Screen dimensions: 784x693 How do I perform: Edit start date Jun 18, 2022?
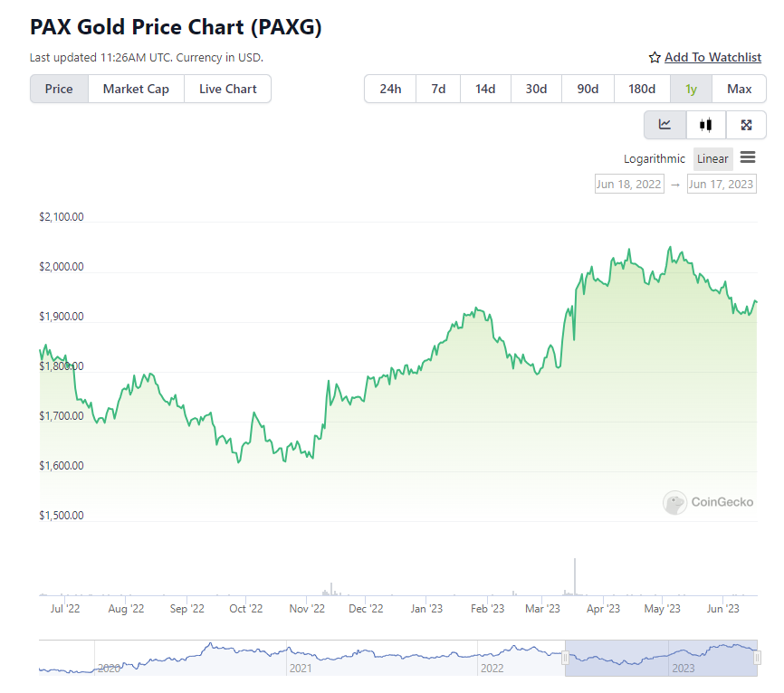coord(629,184)
